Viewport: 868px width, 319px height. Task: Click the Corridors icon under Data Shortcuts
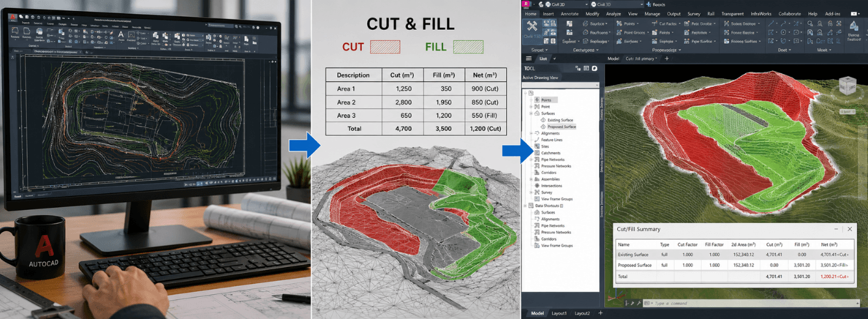point(537,239)
